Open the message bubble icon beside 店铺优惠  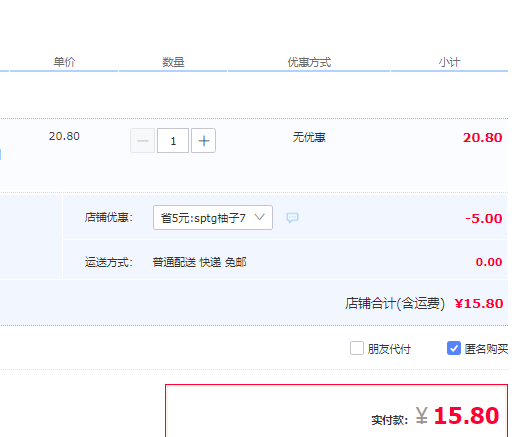click(292, 218)
